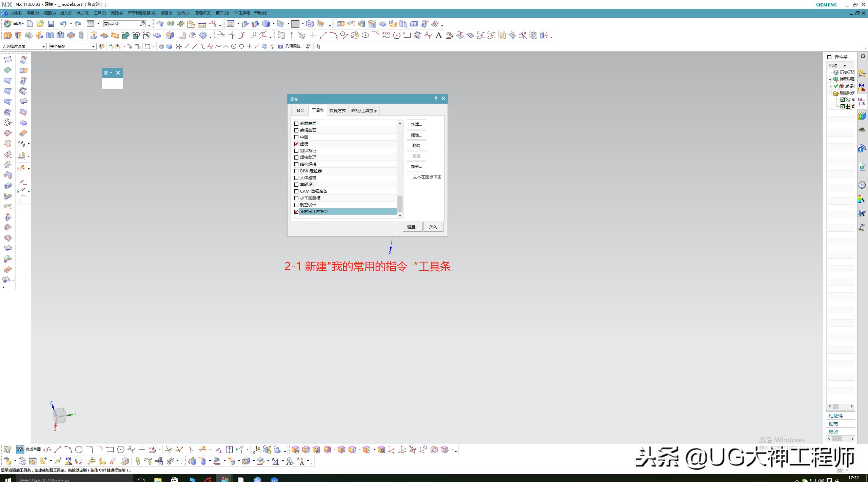Screen dimensions: 868x482
Task: Click the Unite boolean icon
Action: pos(125,35)
